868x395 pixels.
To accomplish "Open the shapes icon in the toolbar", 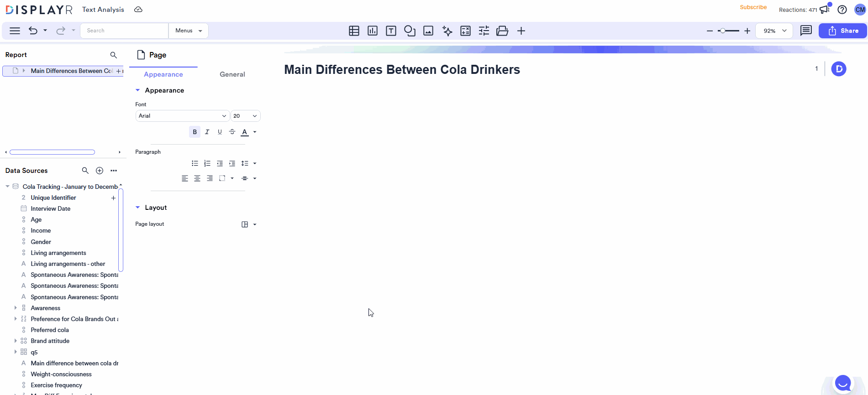I will [410, 31].
